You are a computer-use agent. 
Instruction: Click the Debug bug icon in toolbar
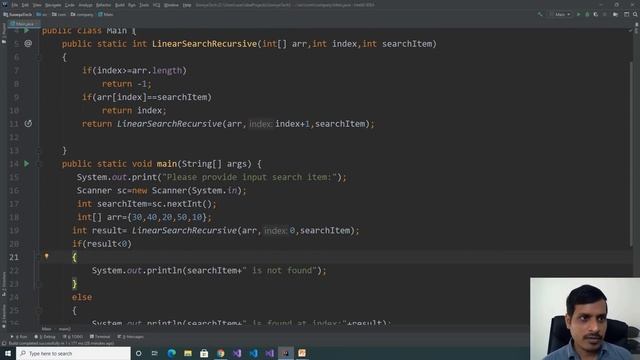click(x=587, y=14)
